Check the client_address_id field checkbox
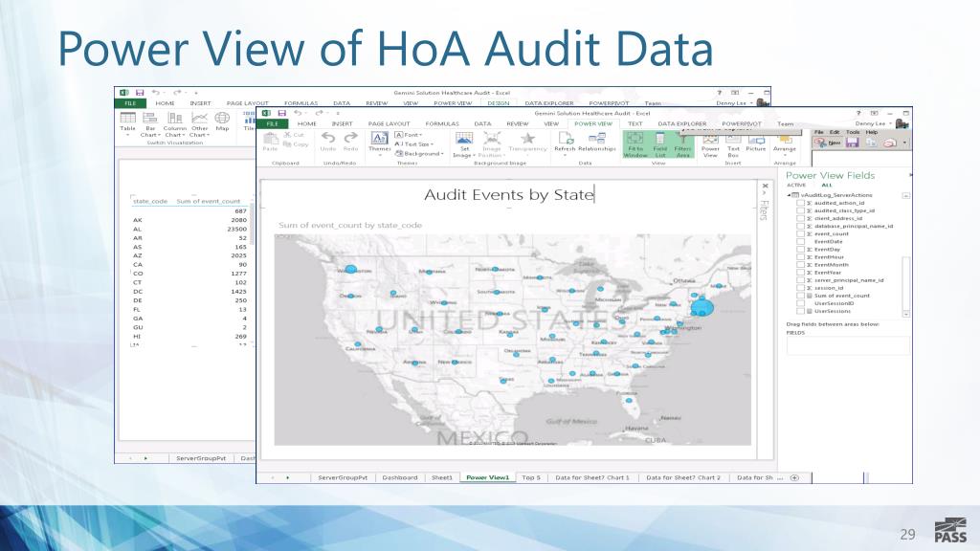This screenshot has height=551, width=980. pyautogui.click(x=800, y=219)
